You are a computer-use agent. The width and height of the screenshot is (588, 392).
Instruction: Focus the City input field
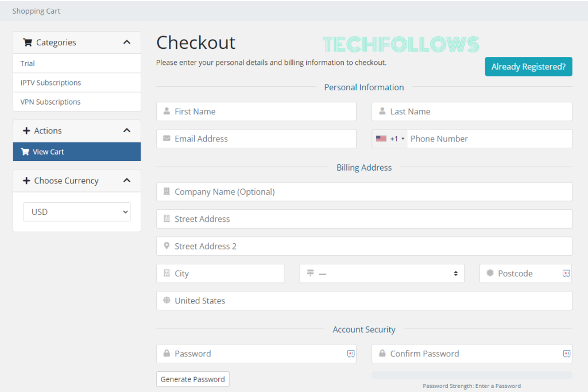click(x=220, y=274)
